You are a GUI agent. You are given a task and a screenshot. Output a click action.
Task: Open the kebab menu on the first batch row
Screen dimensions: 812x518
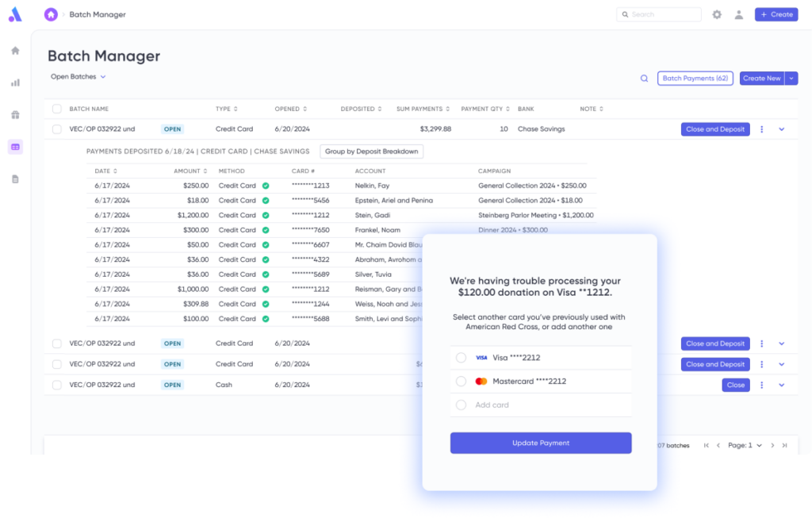tap(761, 129)
